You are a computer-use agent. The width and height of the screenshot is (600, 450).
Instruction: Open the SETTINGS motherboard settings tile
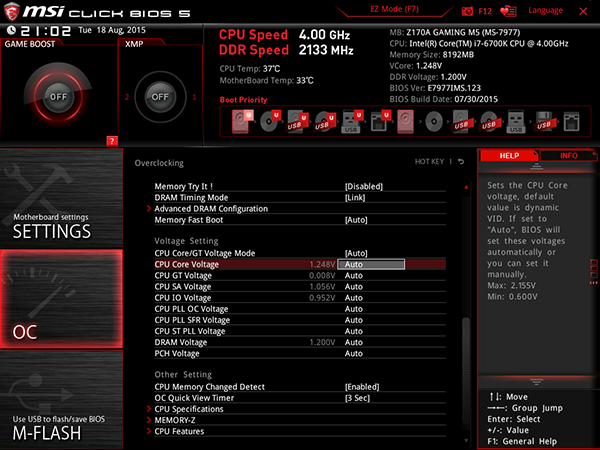[x=61, y=198]
